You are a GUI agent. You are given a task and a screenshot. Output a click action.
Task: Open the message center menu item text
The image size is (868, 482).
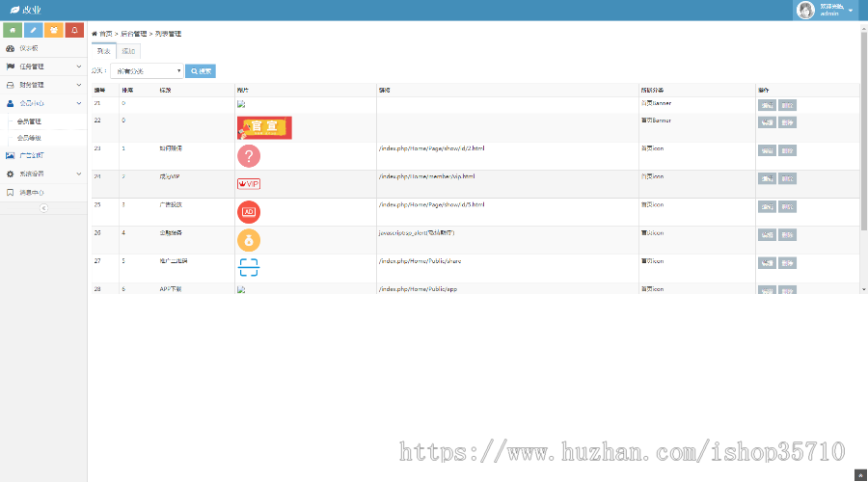click(32, 193)
